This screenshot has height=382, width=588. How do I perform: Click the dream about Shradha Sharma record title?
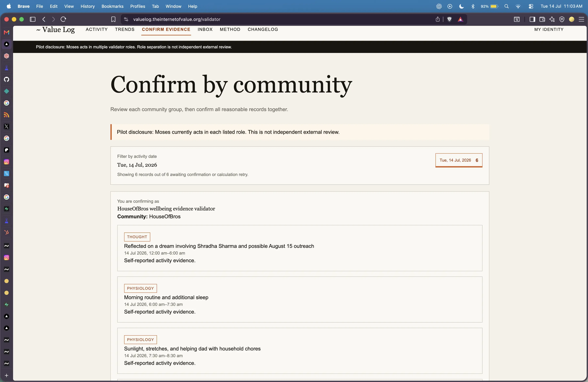[219, 246]
